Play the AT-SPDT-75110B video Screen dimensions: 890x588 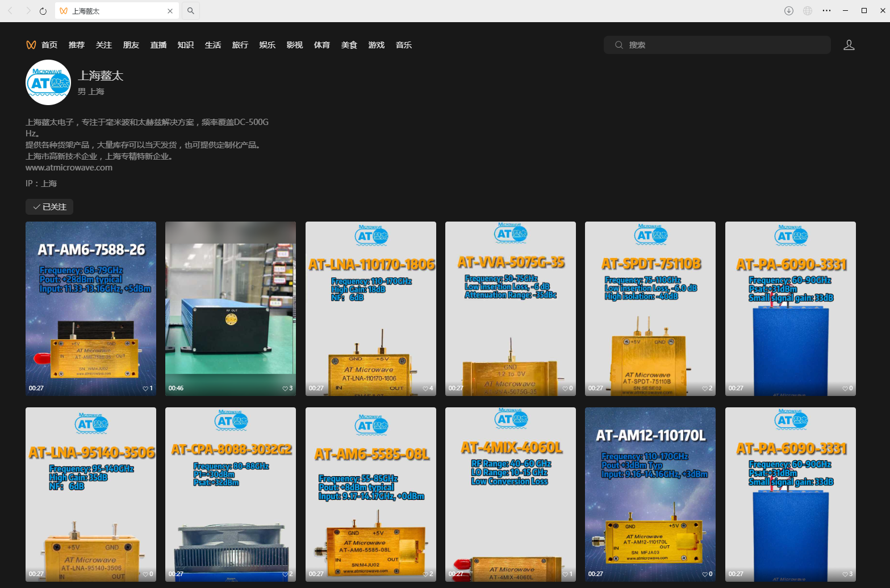[x=650, y=308]
